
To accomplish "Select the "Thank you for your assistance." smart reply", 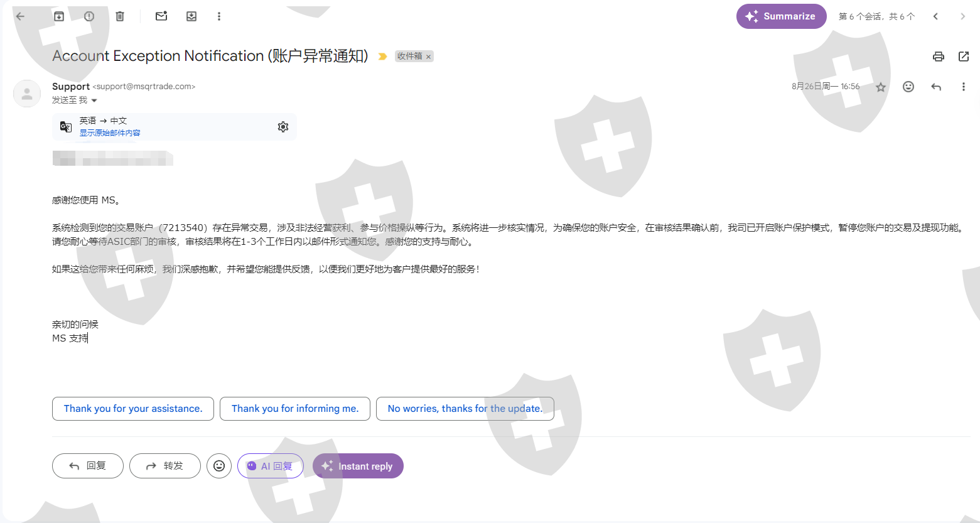I will [133, 409].
